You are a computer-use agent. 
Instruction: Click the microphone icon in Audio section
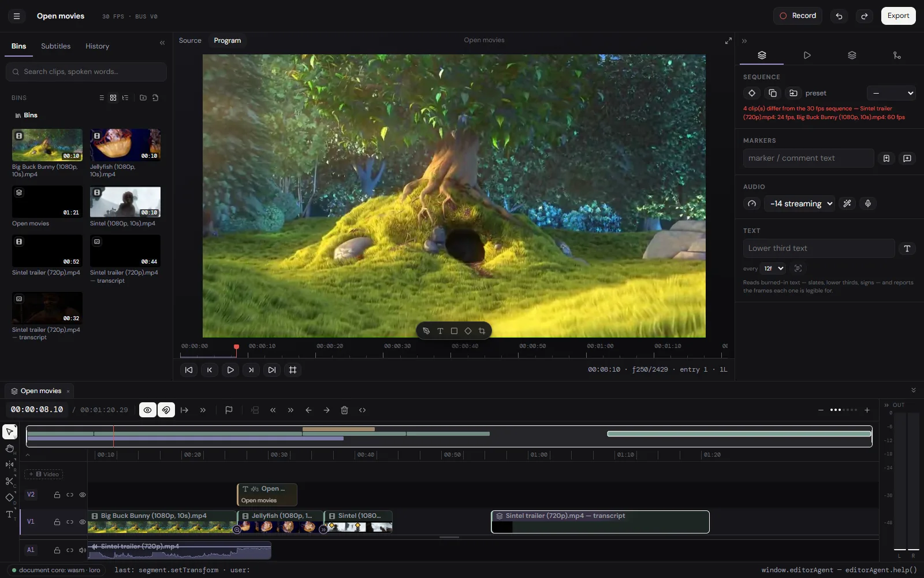click(867, 203)
